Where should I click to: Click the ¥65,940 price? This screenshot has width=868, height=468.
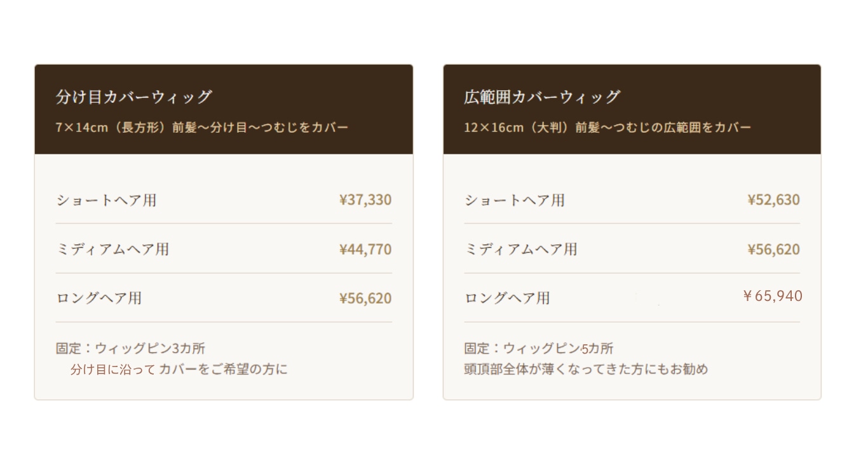click(772, 296)
